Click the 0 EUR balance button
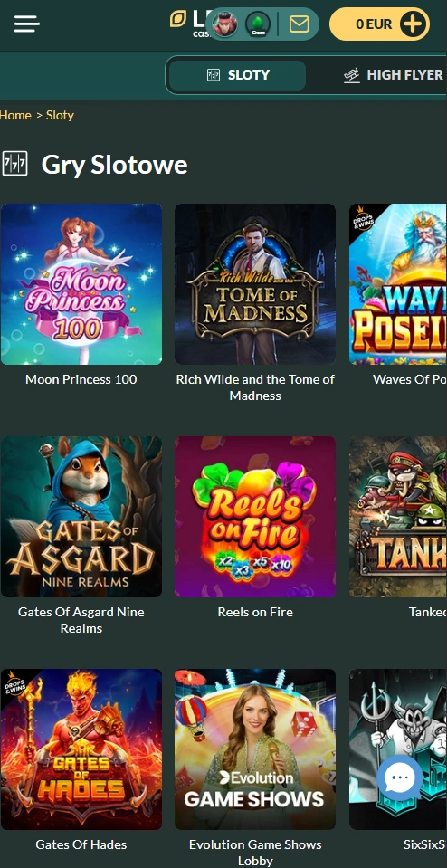 pos(379,24)
